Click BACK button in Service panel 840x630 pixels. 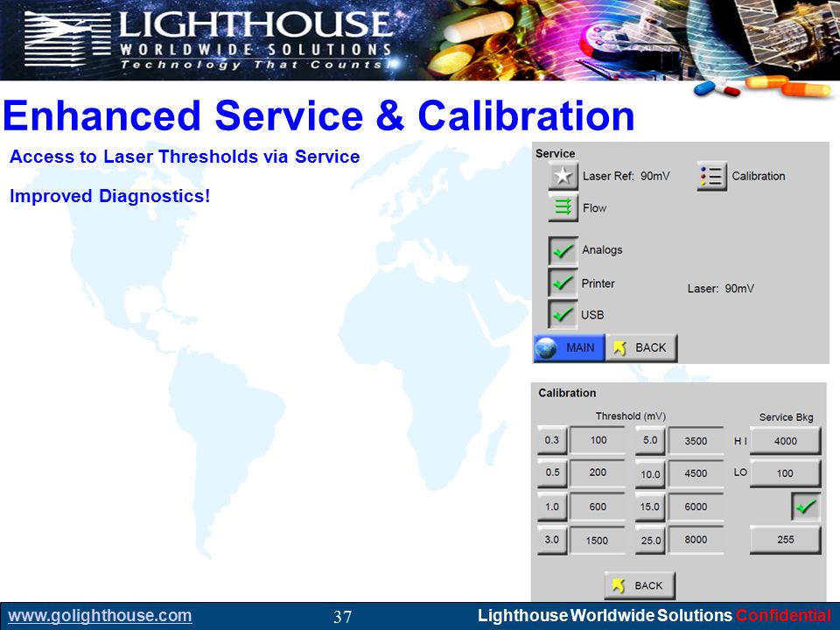641,347
